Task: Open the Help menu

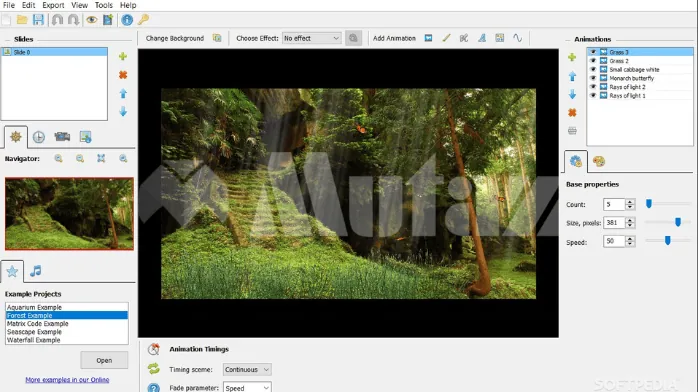Action: click(128, 5)
